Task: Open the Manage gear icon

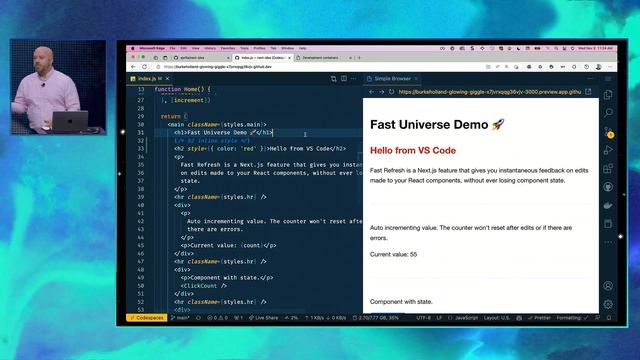Action: (x=608, y=304)
